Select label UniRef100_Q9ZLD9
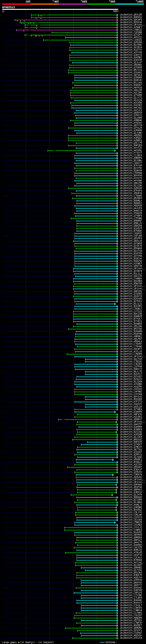 (x=131, y=407)
